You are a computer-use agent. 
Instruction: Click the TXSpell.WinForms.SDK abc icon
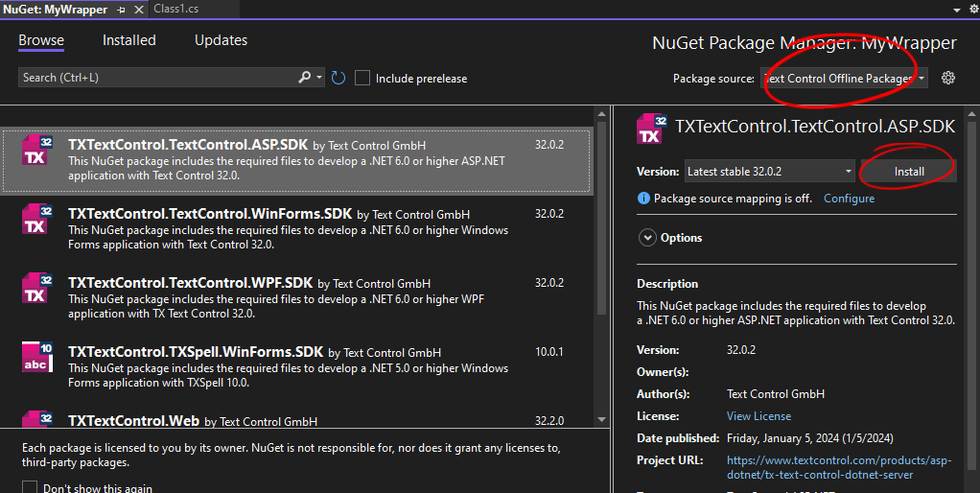(x=37, y=357)
